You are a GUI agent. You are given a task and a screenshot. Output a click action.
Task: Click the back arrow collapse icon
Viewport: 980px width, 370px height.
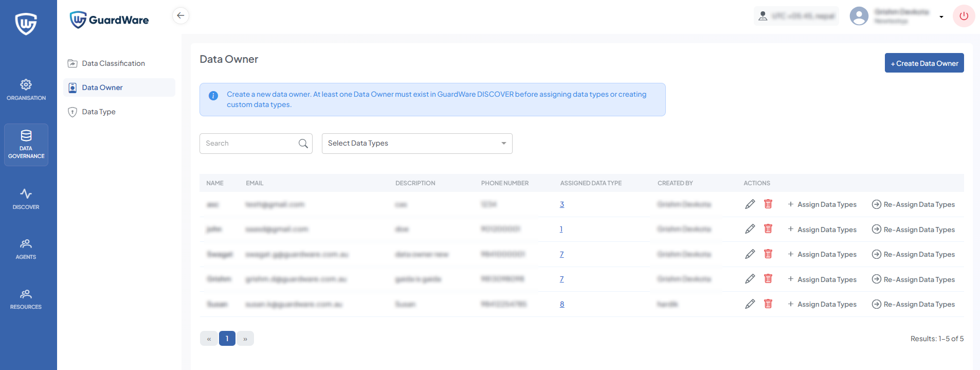coord(180,15)
